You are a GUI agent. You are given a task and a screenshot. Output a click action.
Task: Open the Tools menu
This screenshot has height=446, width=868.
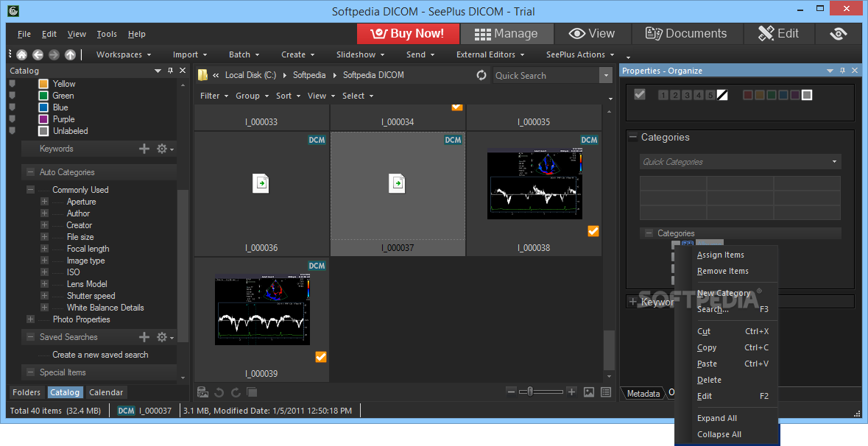coord(107,34)
